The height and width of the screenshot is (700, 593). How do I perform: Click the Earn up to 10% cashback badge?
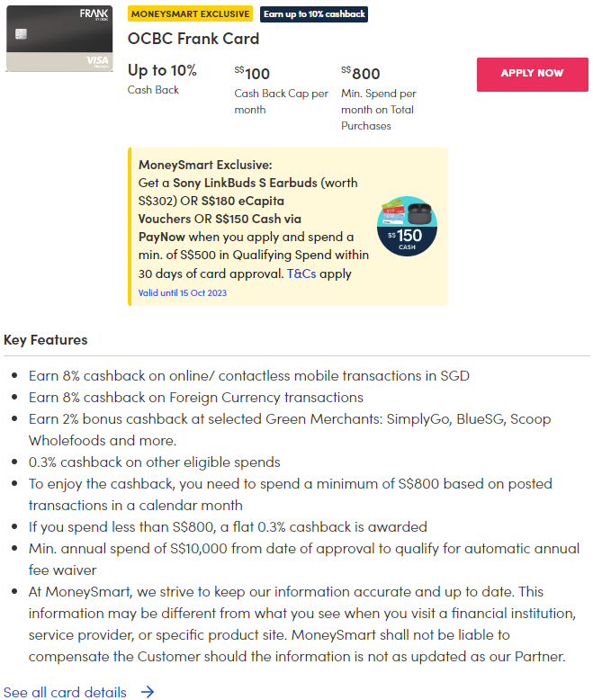(x=313, y=14)
